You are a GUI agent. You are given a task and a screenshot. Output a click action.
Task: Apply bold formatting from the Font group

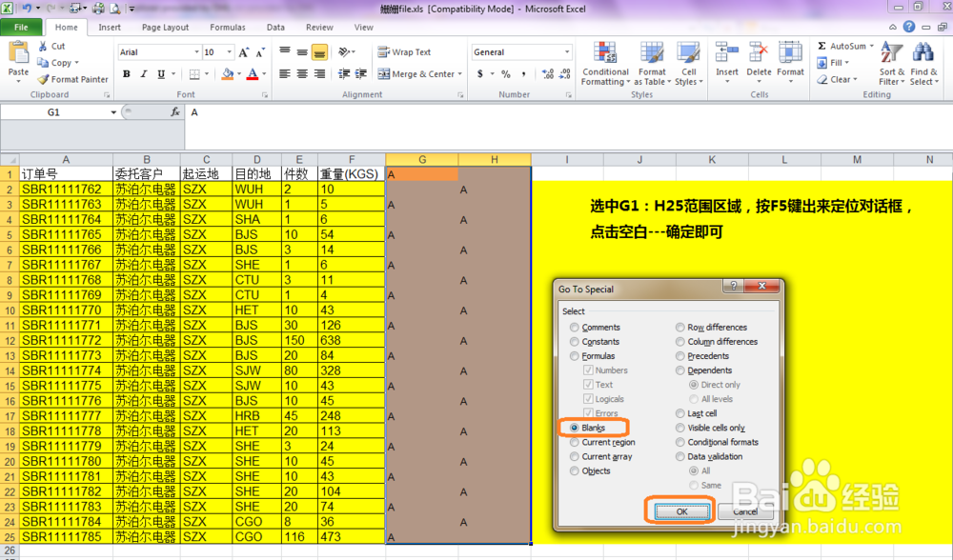click(127, 73)
